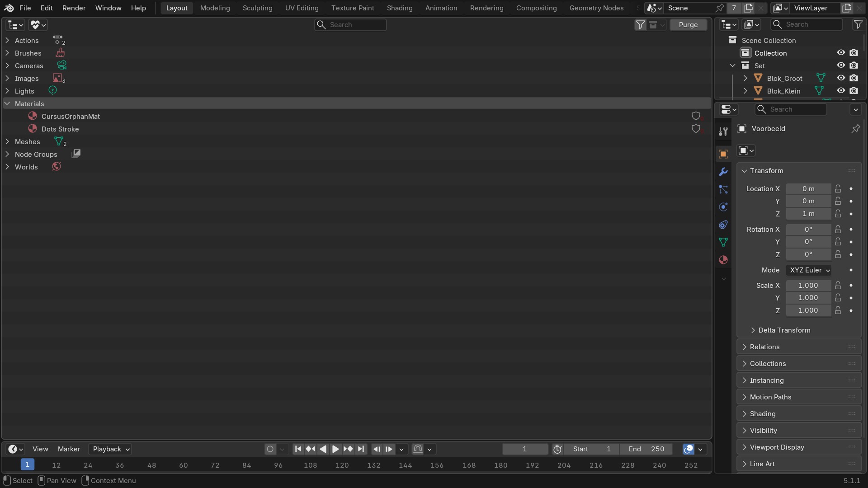
Task: Hide Blok_Groot in the viewport
Action: (x=841, y=78)
